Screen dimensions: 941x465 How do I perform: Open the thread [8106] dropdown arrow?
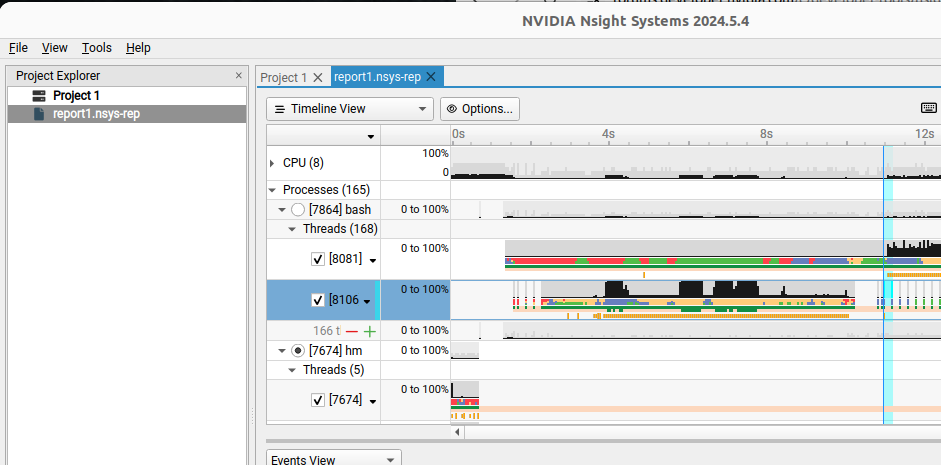coord(367,302)
